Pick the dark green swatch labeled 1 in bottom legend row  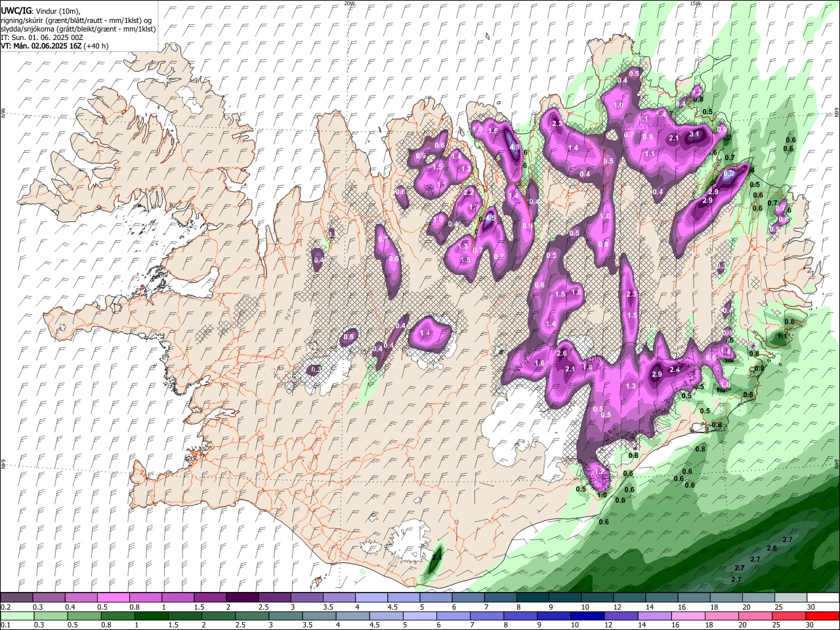(x=151, y=616)
